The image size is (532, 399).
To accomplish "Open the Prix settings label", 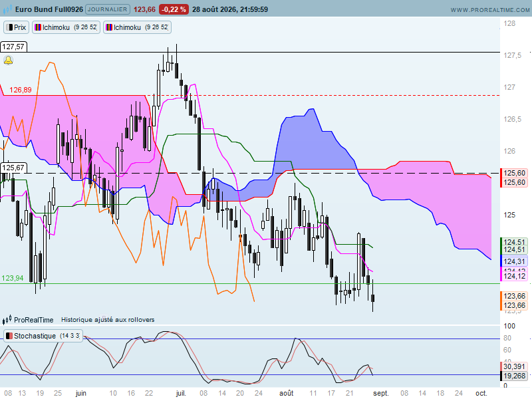I will [x=16, y=27].
